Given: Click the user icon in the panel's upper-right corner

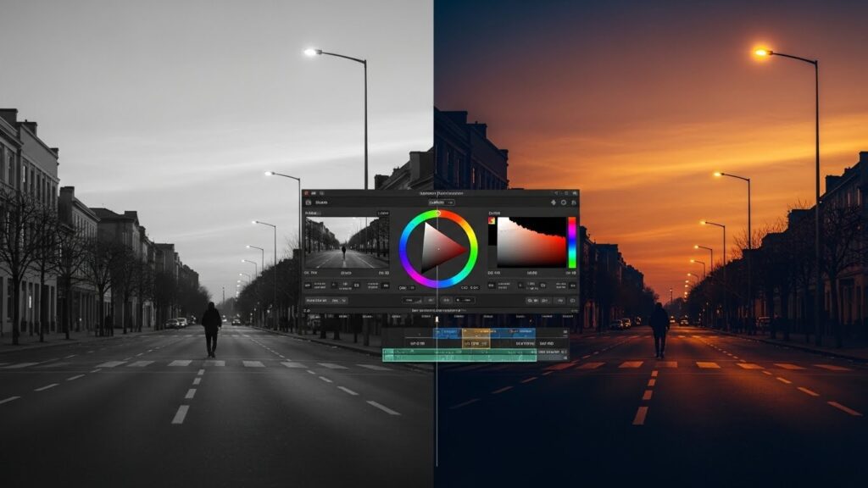Looking at the screenshot, I should click(x=573, y=203).
